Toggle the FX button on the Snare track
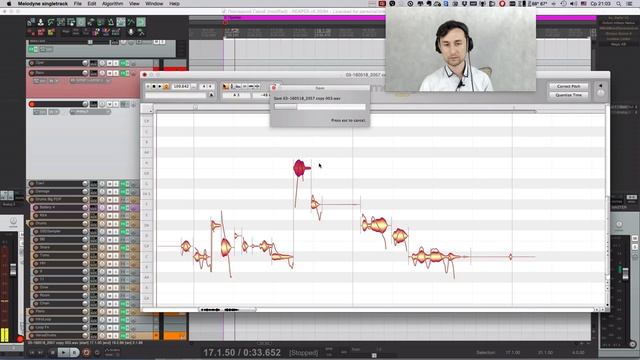This screenshot has width=640, height=360. coord(123,247)
